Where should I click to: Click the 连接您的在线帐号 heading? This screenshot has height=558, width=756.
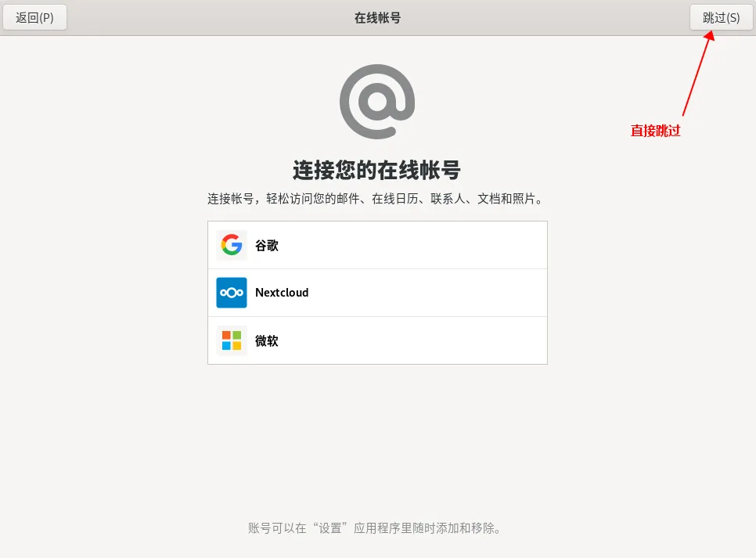(377, 171)
